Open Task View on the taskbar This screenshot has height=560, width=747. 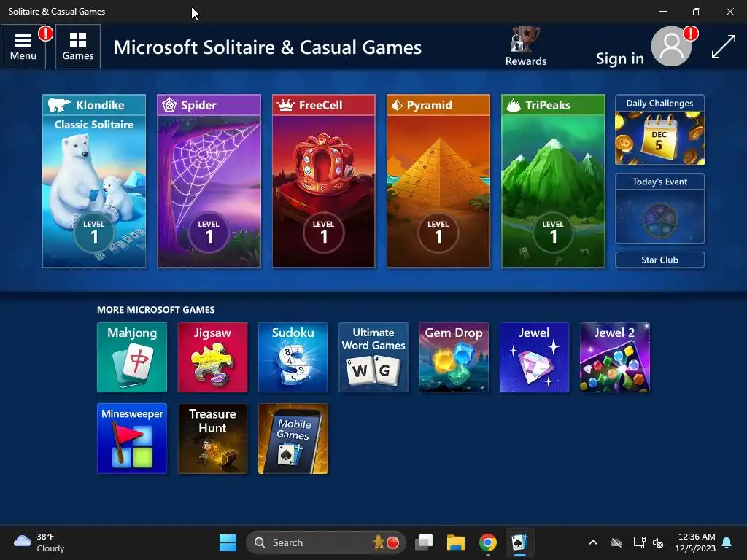point(424,542)
